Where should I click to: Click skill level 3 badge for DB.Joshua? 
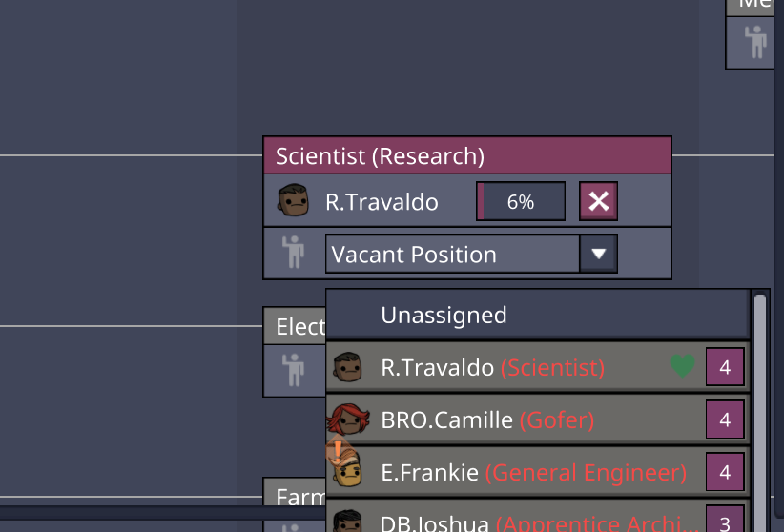click(x=725, y=522)
